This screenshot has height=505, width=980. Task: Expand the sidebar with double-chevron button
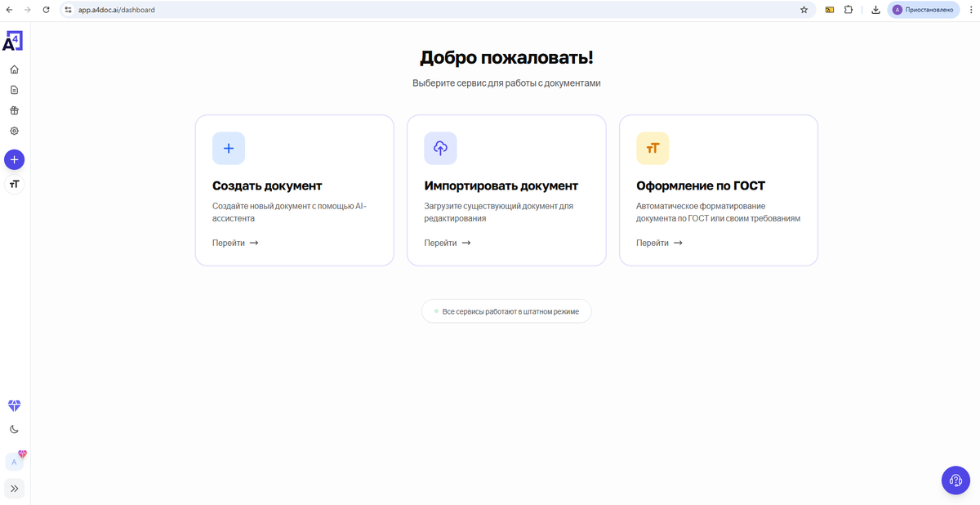click(x=14, y=489)
